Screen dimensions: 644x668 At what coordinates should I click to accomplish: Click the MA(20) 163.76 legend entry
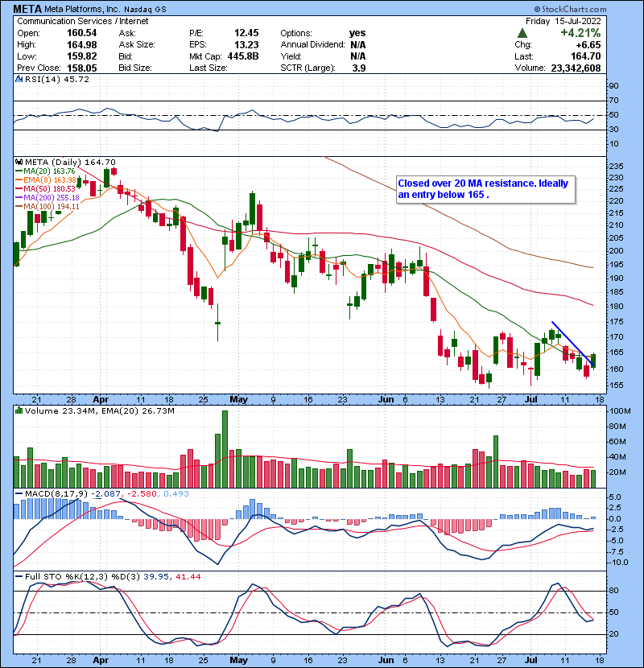pos(49,171)
